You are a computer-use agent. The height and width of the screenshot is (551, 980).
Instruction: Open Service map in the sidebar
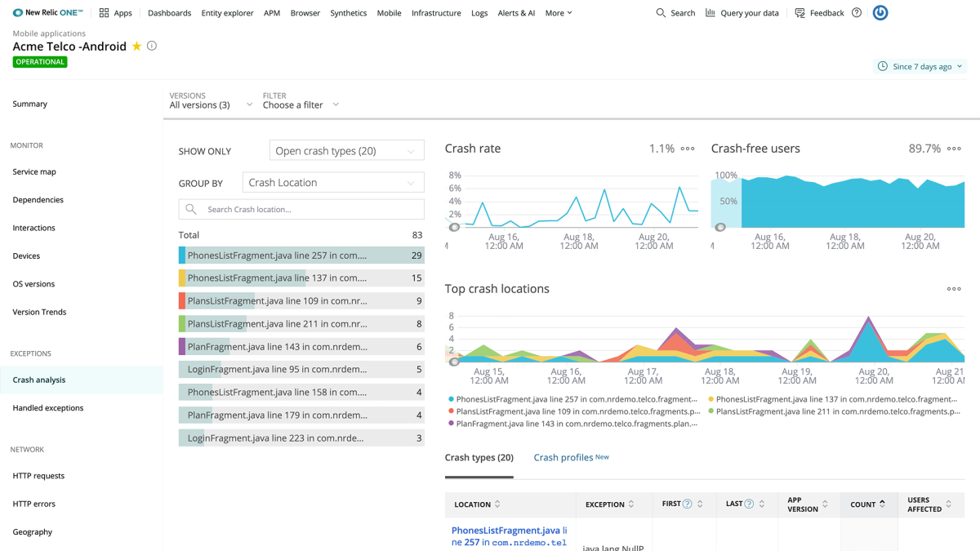tap(34, 172)
